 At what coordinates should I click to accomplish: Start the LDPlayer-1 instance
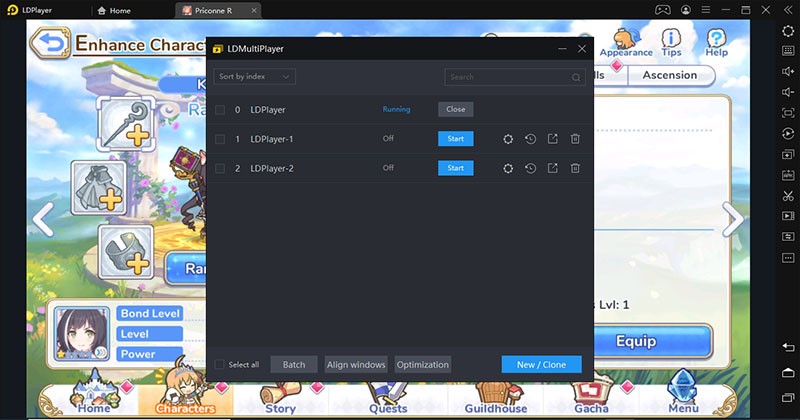(456, 139)
